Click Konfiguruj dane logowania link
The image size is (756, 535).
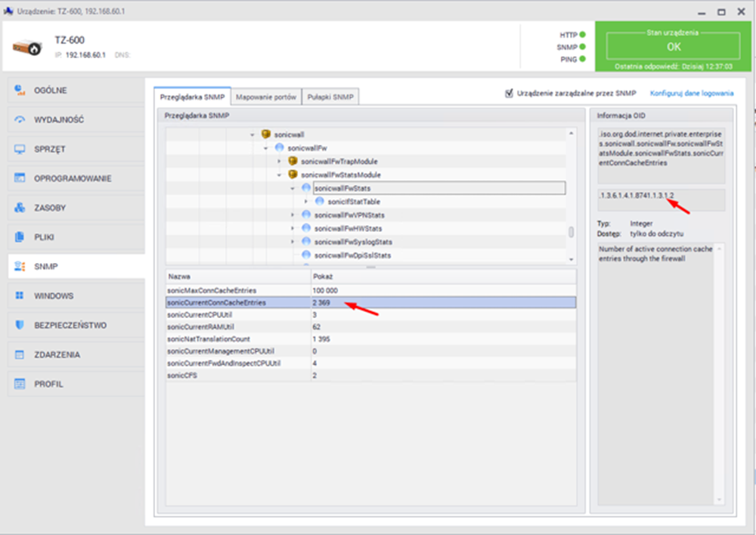pos(691,94)
